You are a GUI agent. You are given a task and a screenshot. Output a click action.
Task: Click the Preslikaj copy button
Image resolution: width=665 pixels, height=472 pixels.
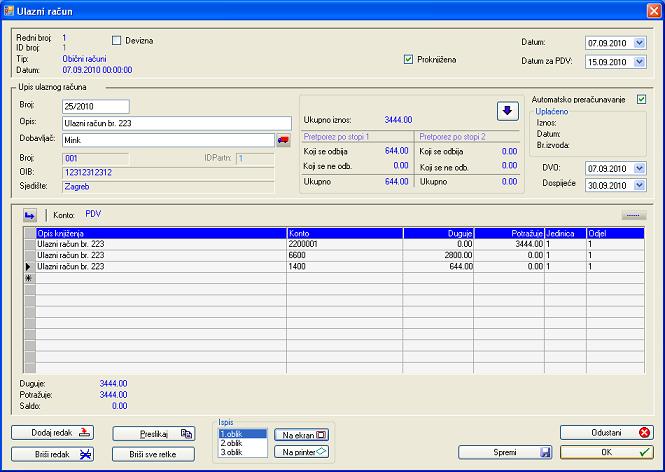click(153, 434)
